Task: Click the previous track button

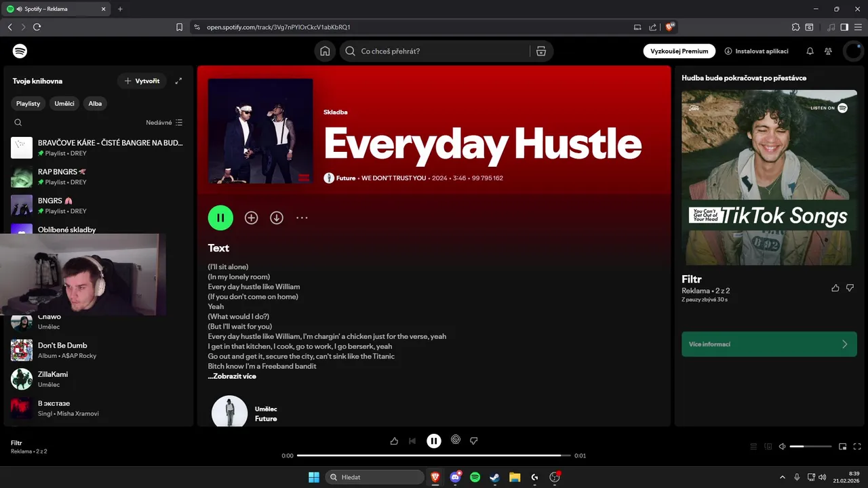Action: tap(412, 441)
